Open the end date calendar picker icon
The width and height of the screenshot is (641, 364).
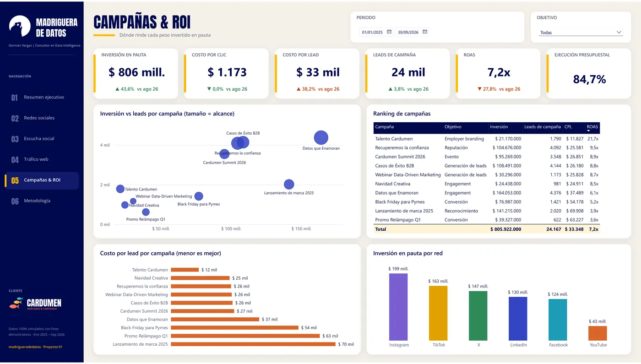[425, 32]
